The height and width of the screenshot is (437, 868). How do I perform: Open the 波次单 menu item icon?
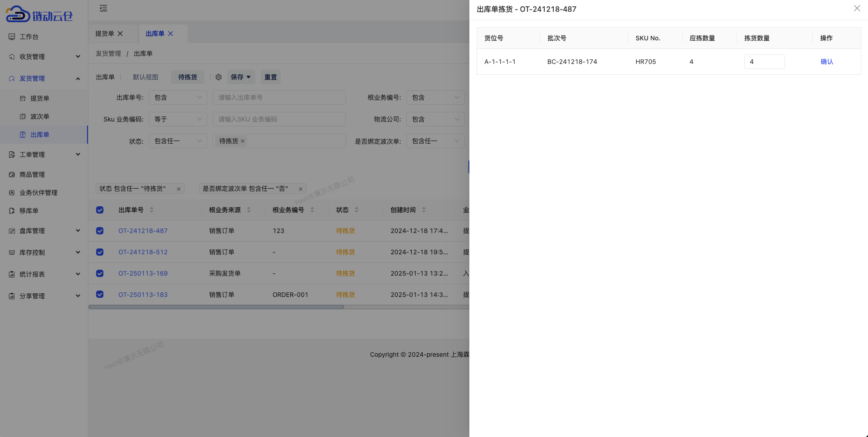pyautogui.click(x=23, y=117)
